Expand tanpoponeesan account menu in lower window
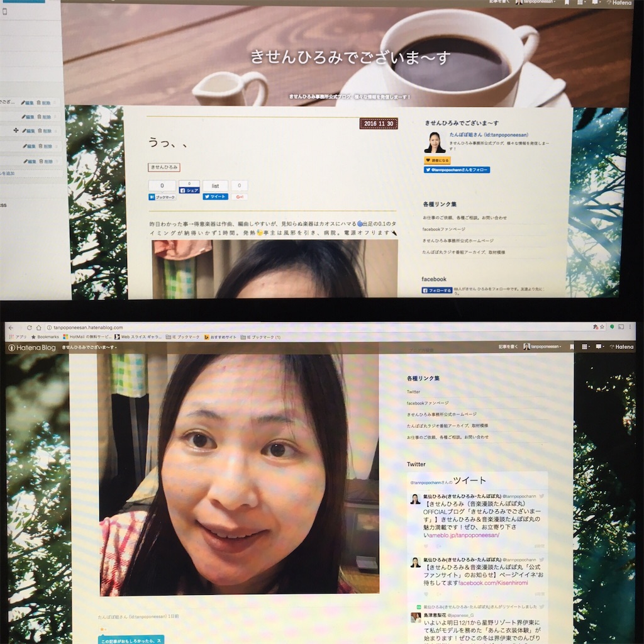Viewport: 644px width, 644px height. [542, 347]
